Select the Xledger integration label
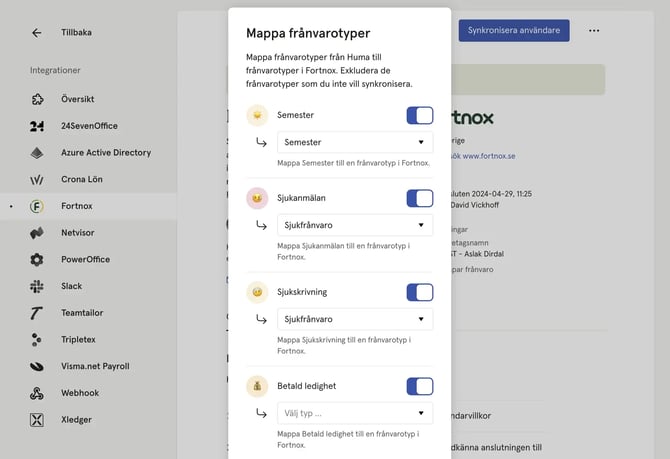Image resolution: width=670 pixels, height=459 pixels. coord(76,420)
